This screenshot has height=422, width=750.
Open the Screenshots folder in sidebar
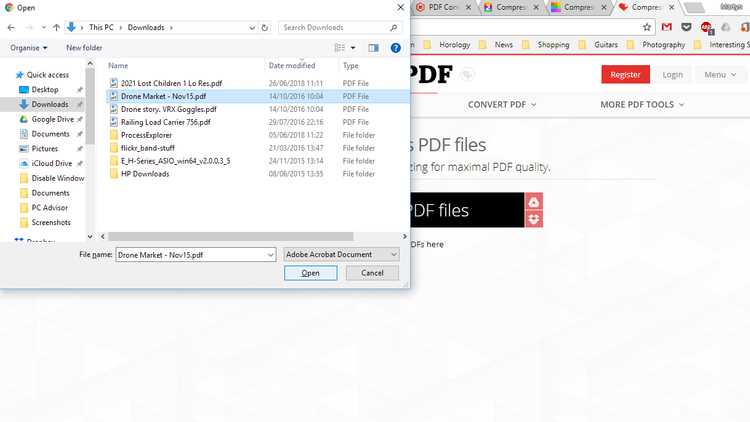(51, 222)
